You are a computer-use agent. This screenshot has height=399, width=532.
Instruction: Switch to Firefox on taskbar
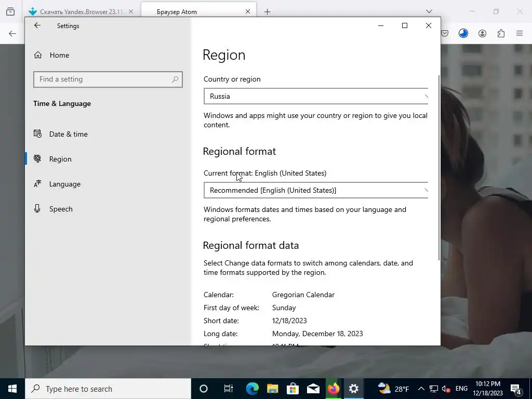(334, 389)
